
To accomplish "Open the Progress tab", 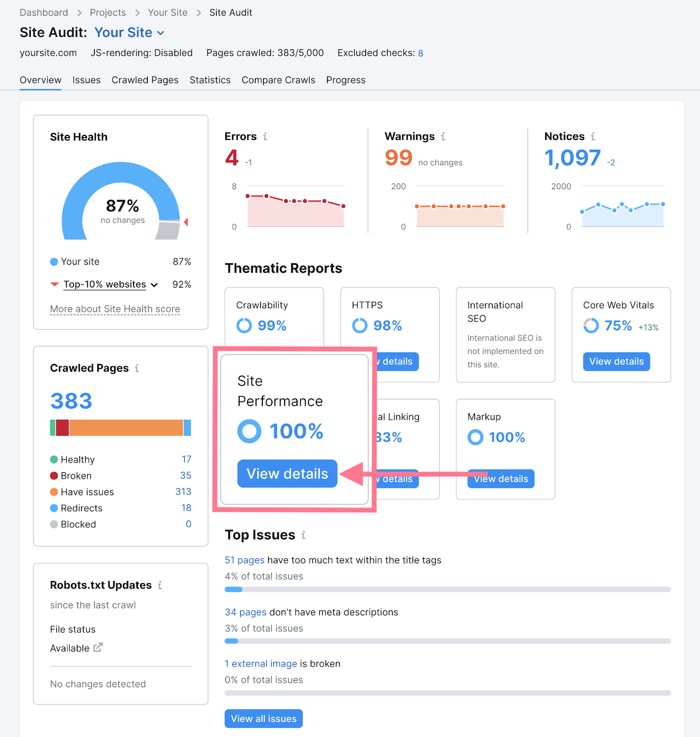I will [x=346, y=80].
